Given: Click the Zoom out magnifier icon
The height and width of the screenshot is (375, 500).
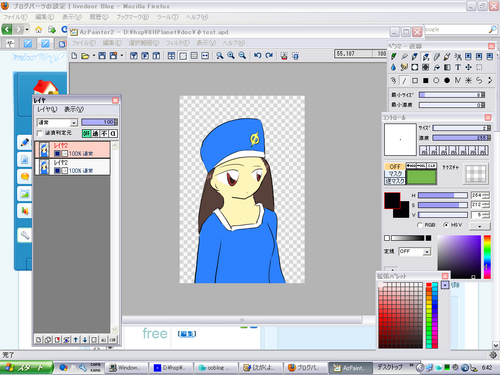Looking at the screenshot, I should (242, 56).
